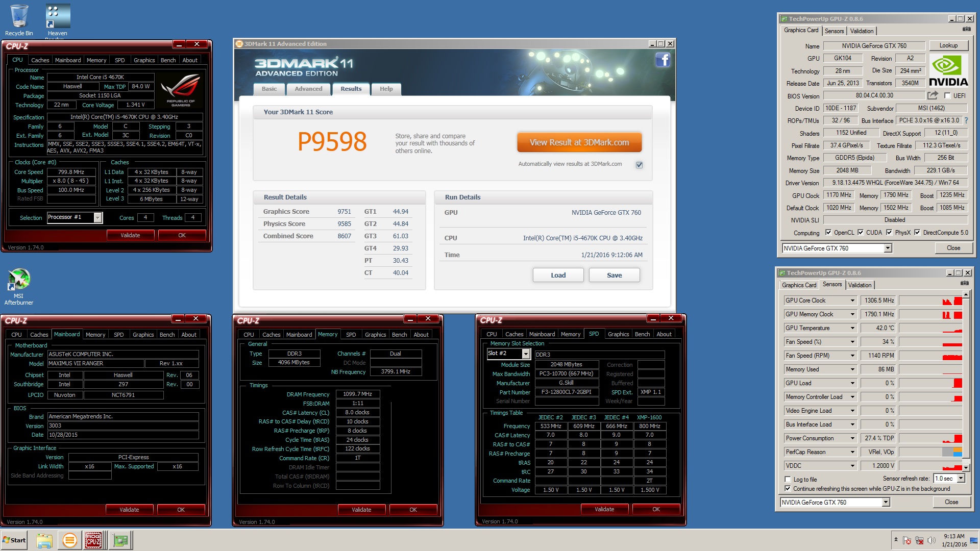The image size is (980, 551).
Task: Open the Recycle Bin desktop icon
Action: pos(19,20)
